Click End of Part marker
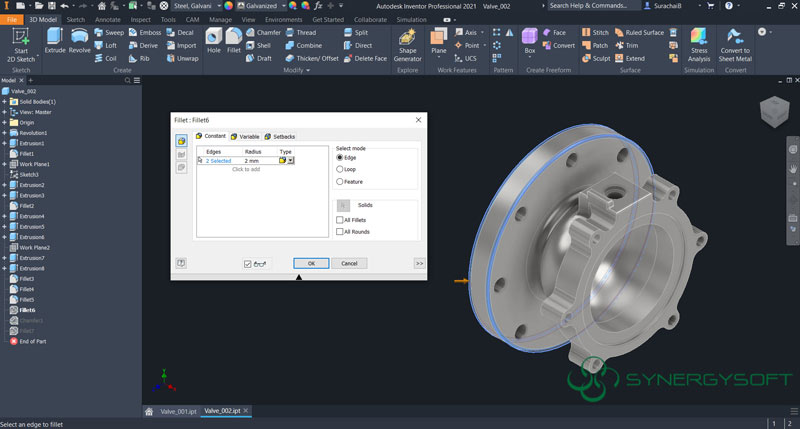 (x=33, y=341)
